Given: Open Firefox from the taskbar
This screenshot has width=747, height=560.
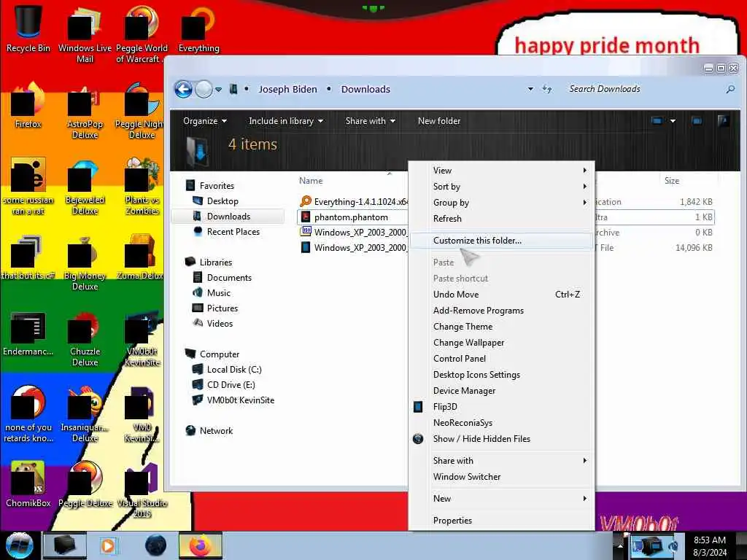Looking at the screenshot, I should click(201, 545).
